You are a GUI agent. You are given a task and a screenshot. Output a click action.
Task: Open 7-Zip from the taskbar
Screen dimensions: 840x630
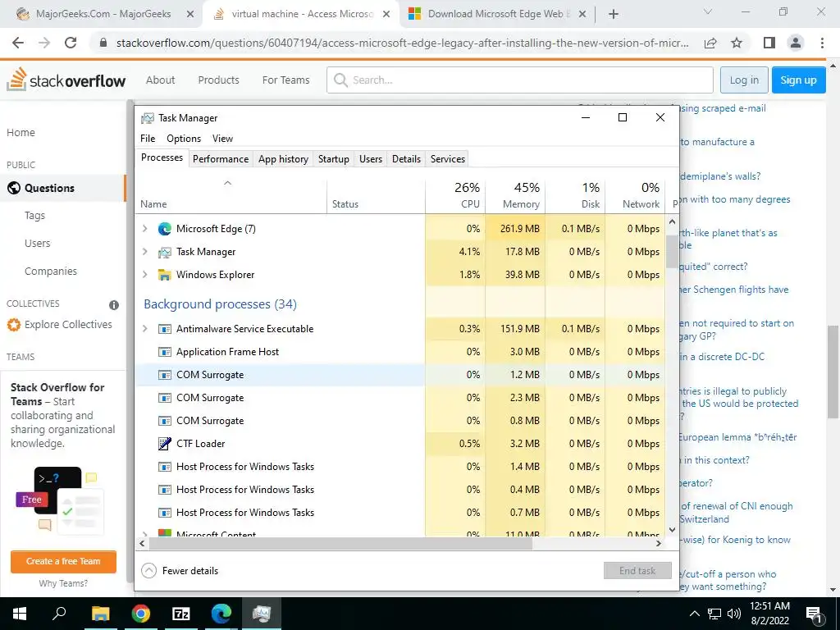(180, 614)
